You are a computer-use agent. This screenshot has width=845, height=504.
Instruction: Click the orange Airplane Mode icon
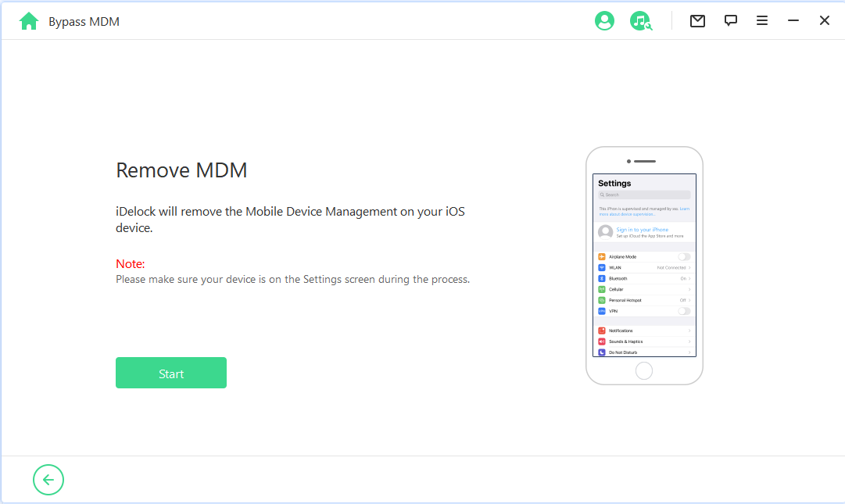click(x=602, y=256)
